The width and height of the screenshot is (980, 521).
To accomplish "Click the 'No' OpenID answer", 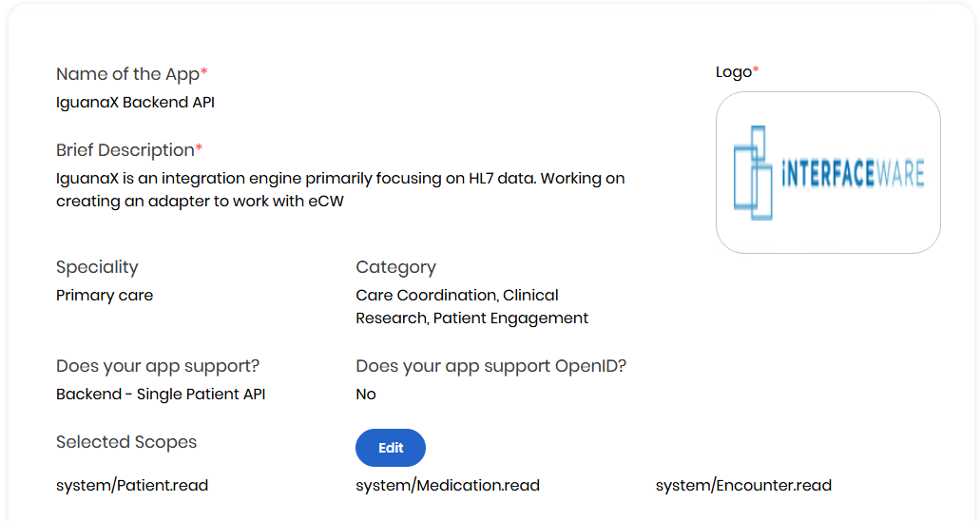I will (x=366, y=395).
